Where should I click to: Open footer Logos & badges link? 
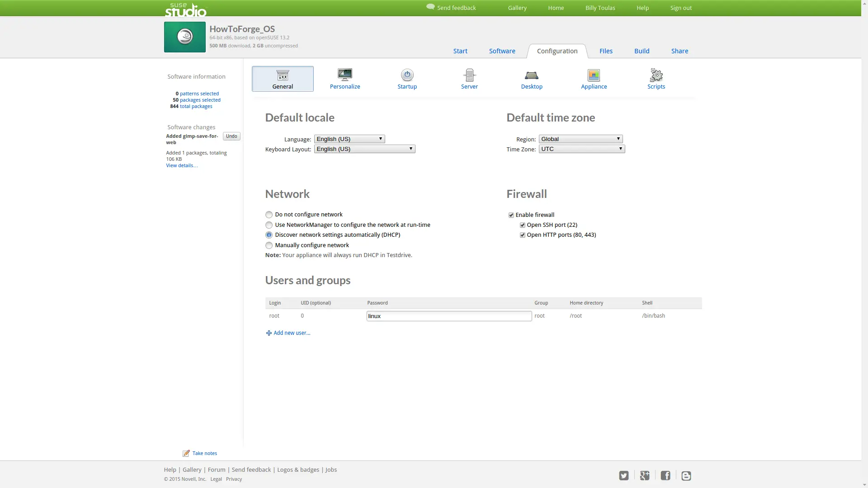298,470
